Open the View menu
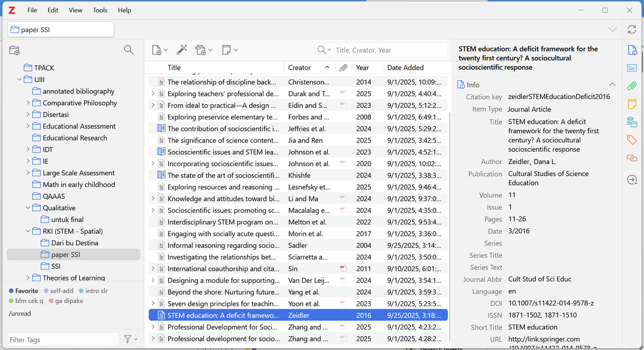 [76, 10]
